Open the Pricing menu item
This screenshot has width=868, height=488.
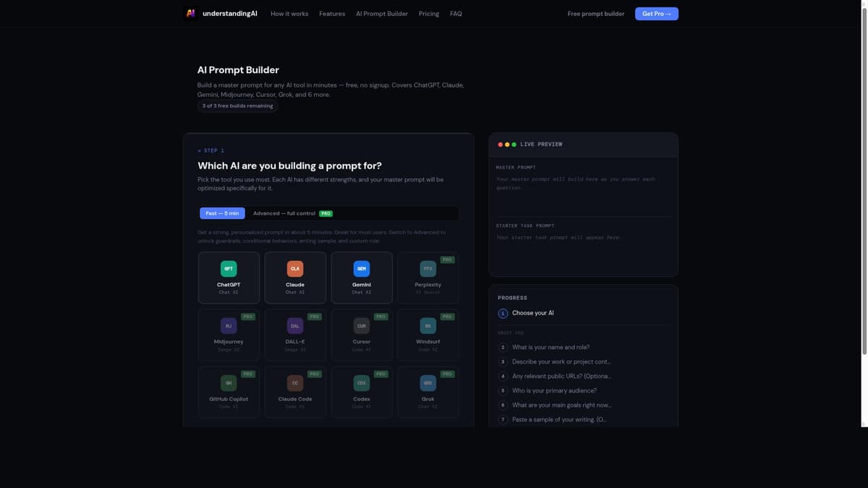[428, 12]
